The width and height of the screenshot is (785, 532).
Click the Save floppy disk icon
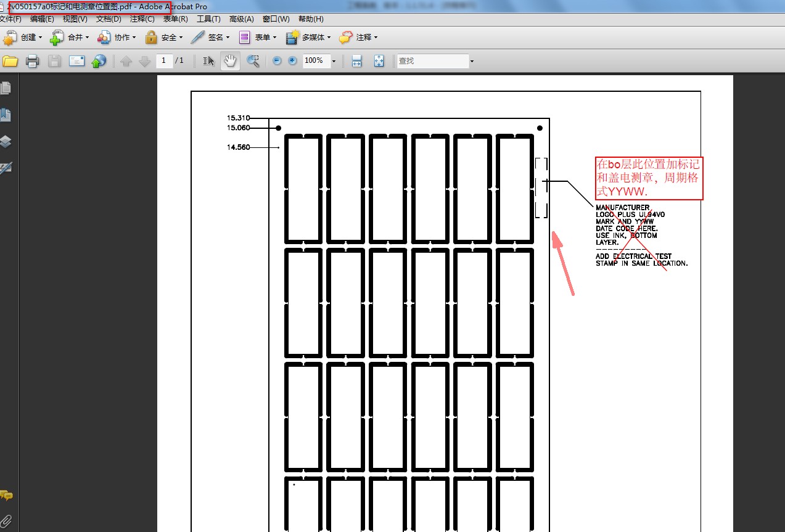click(54, 61)
